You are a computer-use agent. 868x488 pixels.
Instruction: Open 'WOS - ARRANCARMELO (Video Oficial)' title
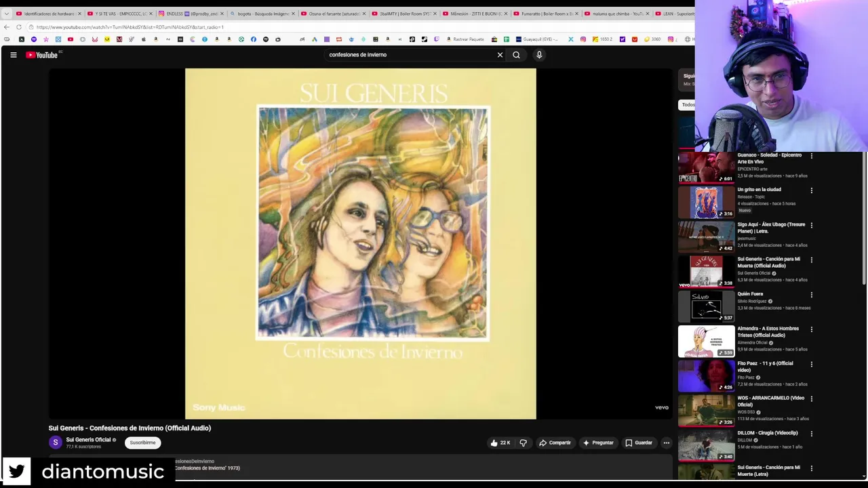[x=770, y=401]
